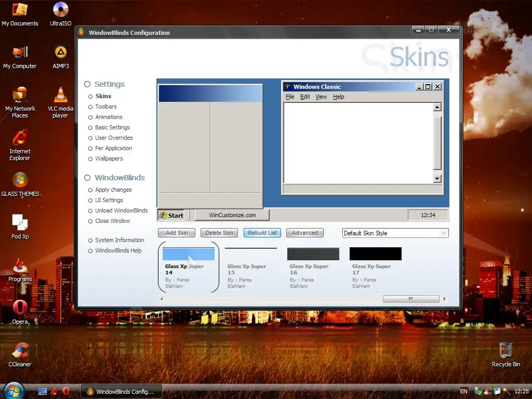Open My Network Places icon
This screenshot has width=532, height=399.
click(x=20, y=102)
